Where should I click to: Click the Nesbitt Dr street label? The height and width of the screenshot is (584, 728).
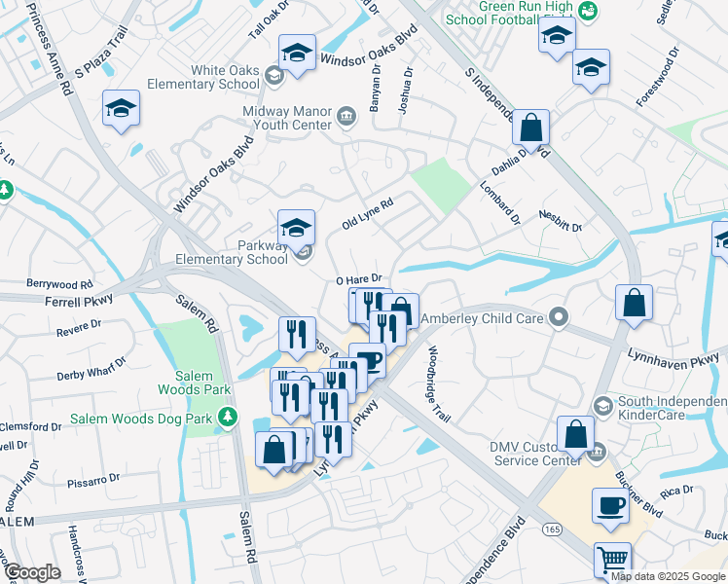(561, 221)
